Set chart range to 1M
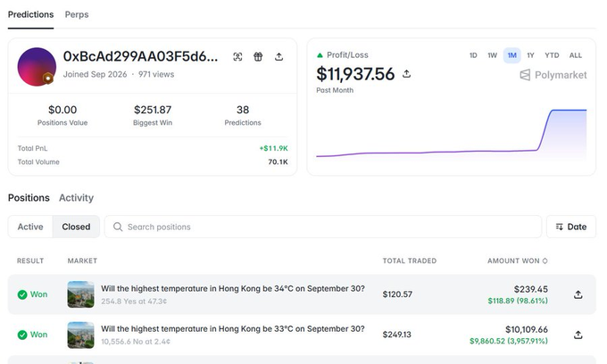607x364 pixels. [x=511, y=55]
